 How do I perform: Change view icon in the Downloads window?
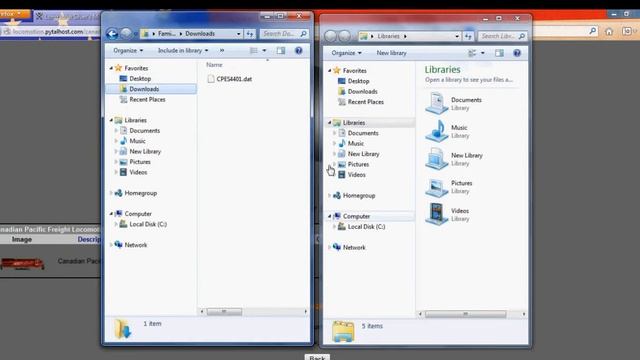pyautogui.click(x=253, y=51)
